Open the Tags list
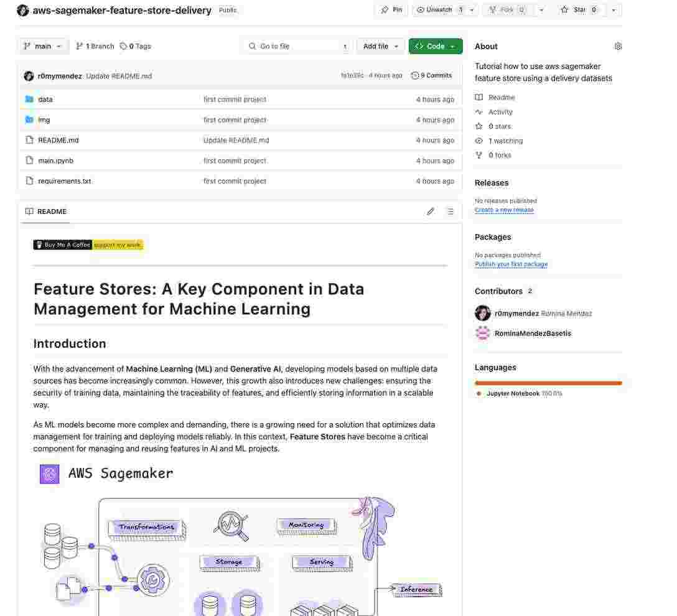Screen dimensions: 677x616 click(x=136, y=46)
